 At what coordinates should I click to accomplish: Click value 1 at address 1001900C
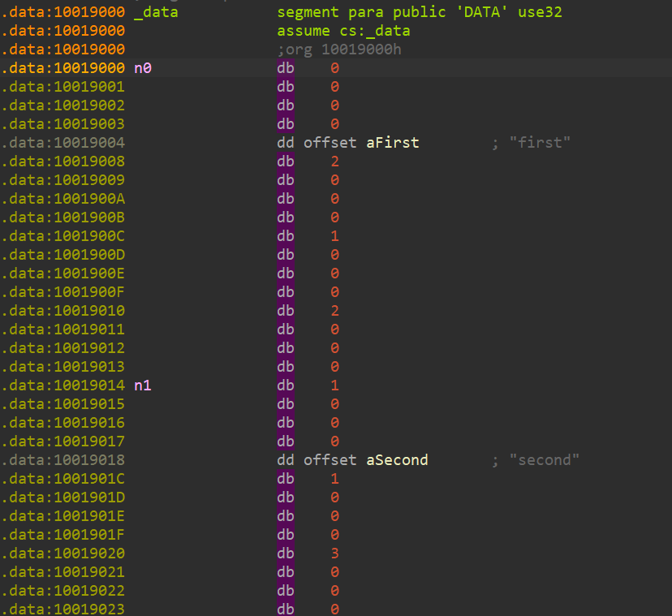334,236
